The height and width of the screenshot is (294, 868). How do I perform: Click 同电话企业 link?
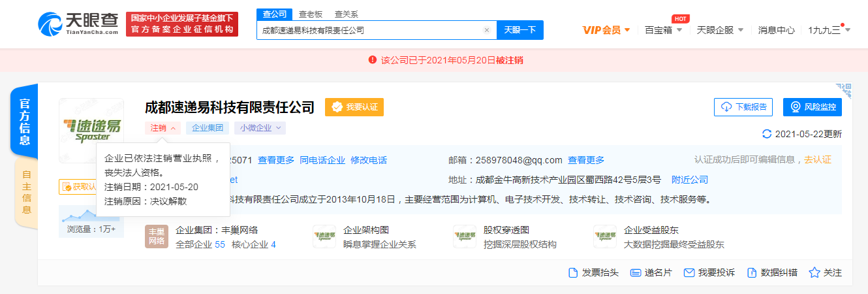tap(322, 160)
